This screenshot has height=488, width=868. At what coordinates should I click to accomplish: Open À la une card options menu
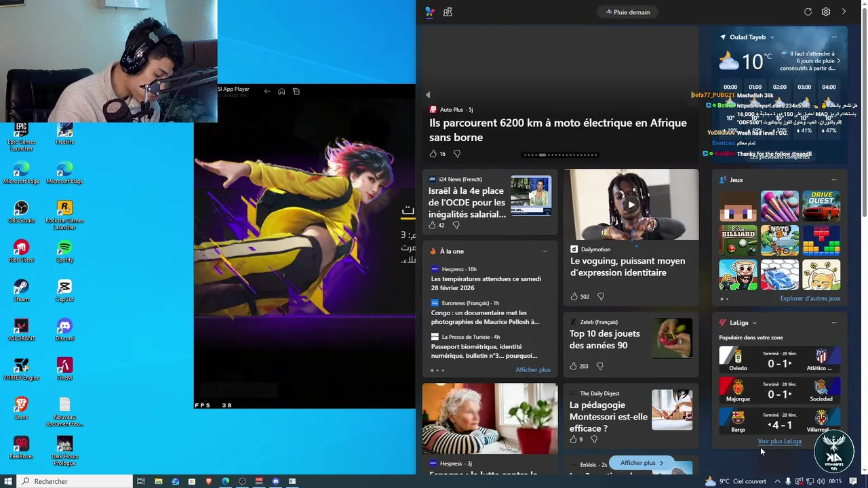pyautogui.click(x=544, y=251)
